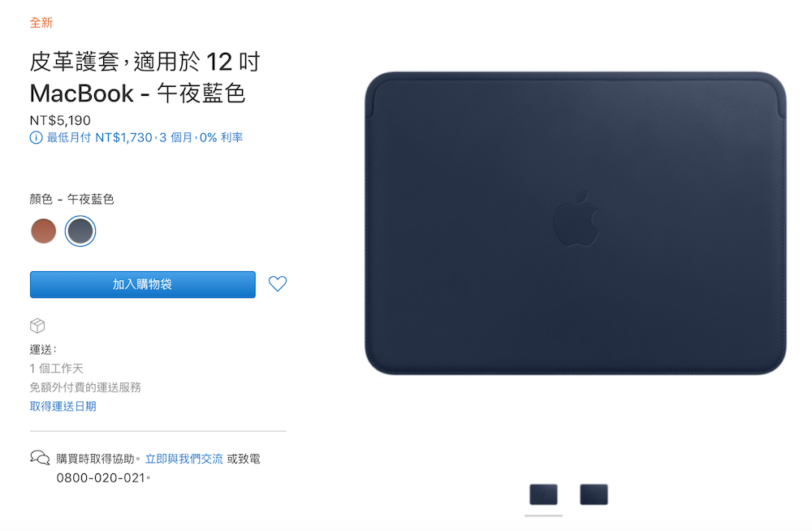Open the 立即與我們交流 chat link
Screen dimensions: 812x531
[184, 459]
